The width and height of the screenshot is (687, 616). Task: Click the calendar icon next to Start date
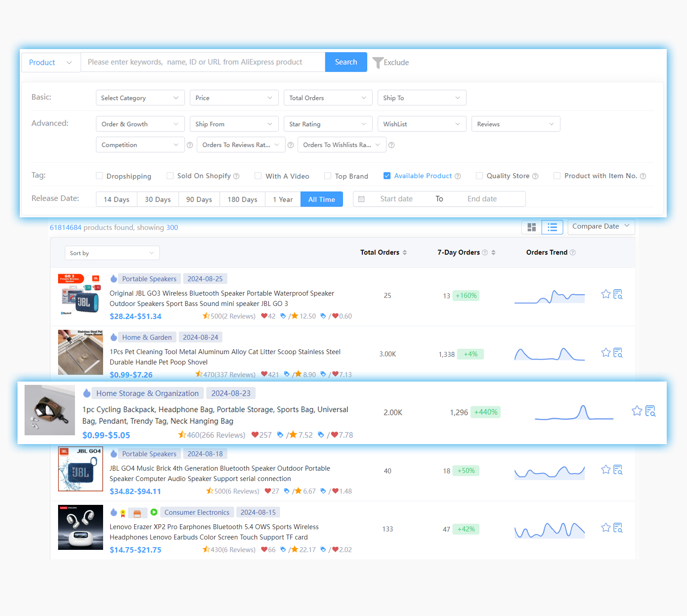(x=362, y=198)
